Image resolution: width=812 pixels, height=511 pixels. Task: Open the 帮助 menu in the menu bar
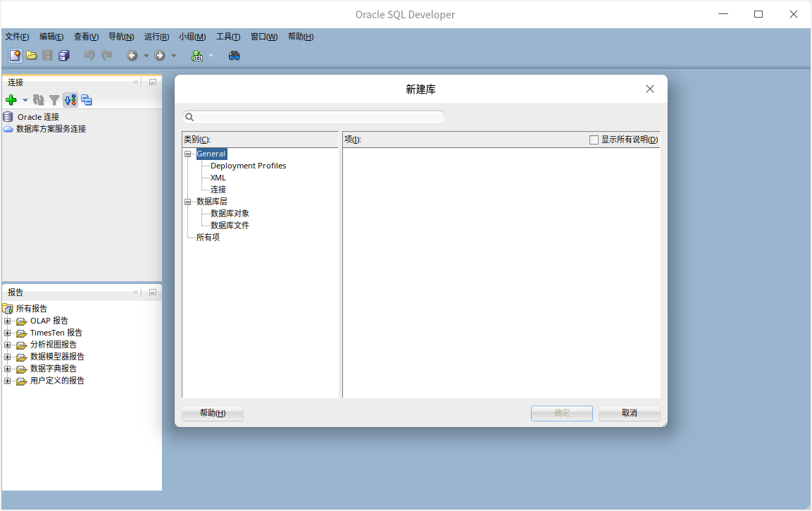tap(300, 37)
